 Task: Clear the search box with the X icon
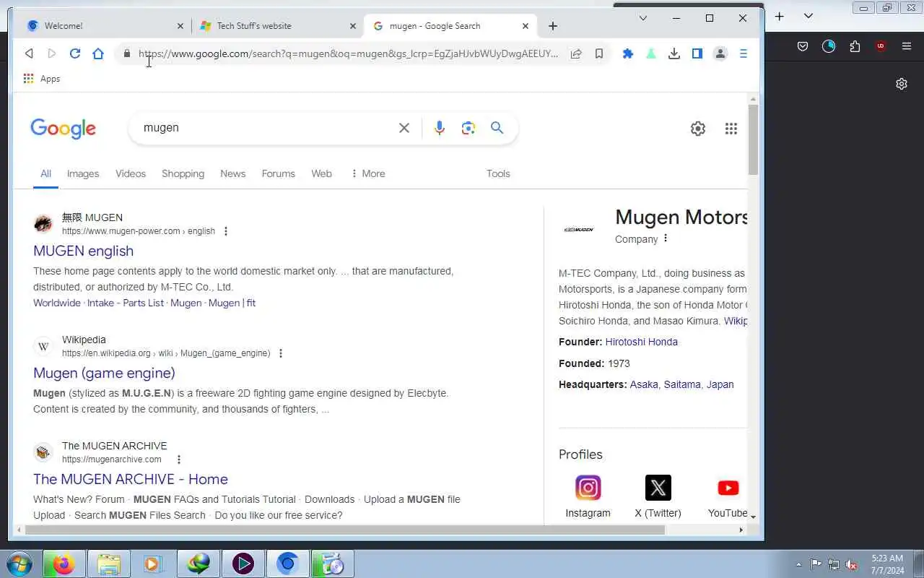(x=404, y=128)
